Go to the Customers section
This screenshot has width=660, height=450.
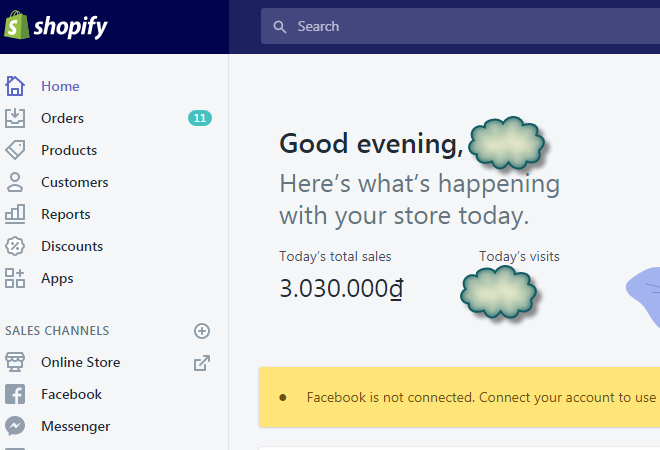[x=75, y=182]
